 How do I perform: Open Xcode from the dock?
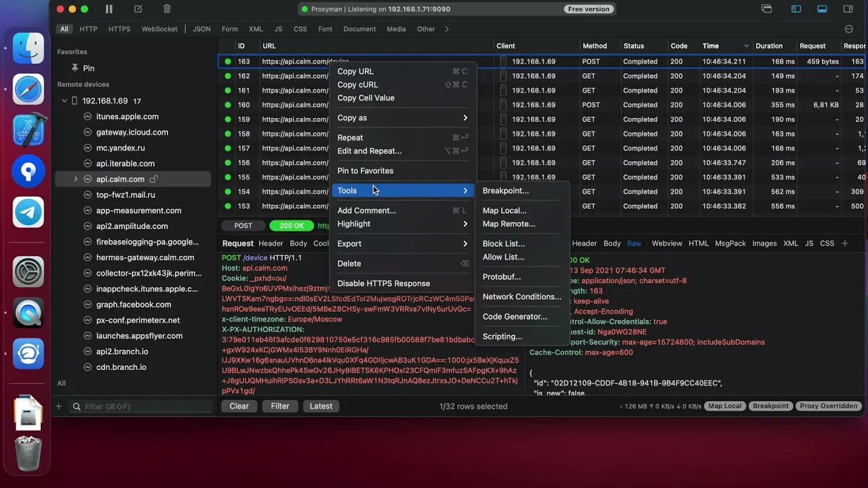coord(28,130)
